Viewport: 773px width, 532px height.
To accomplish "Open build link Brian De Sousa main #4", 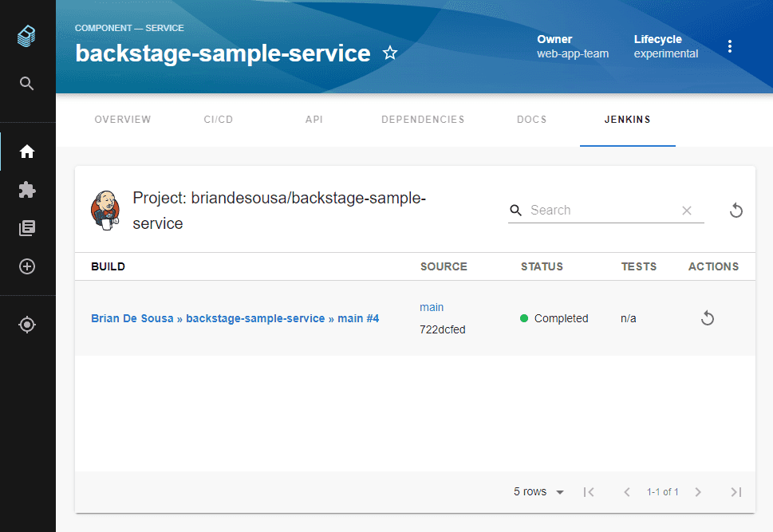I will (235, 318).
